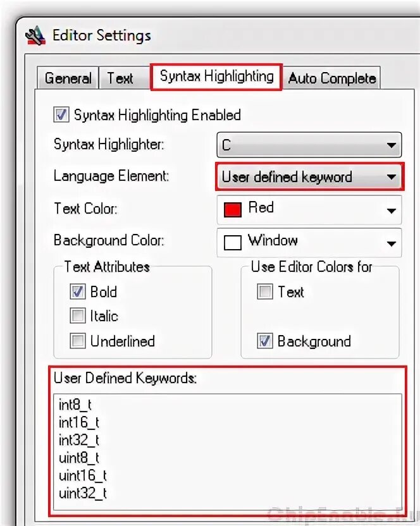Enable the Italic text attribute

(x=78, y=315)
